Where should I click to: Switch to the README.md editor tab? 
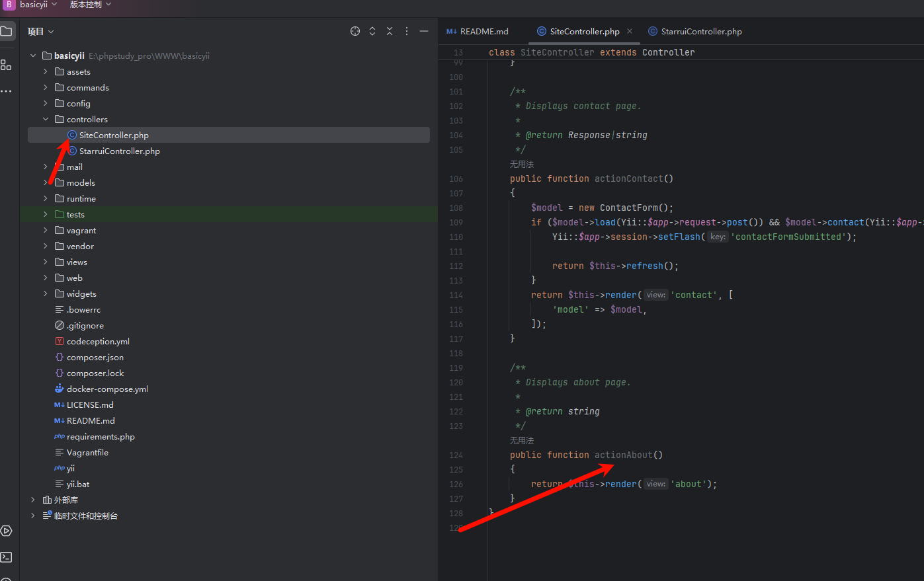click(x=483, y=32)
